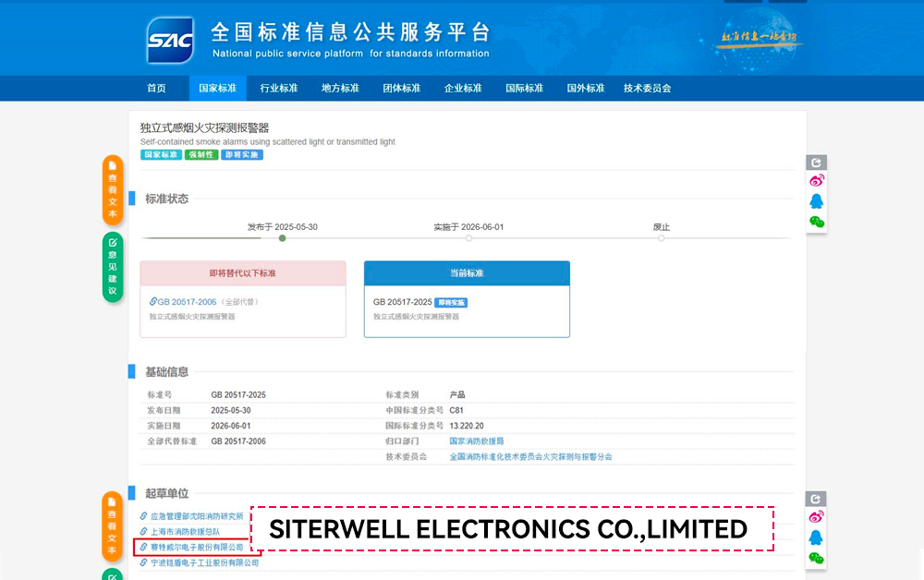This screenshot has width=924, height=580.
Task: Click the share icon beside the 起草单位 section
Action: (816, 499)
